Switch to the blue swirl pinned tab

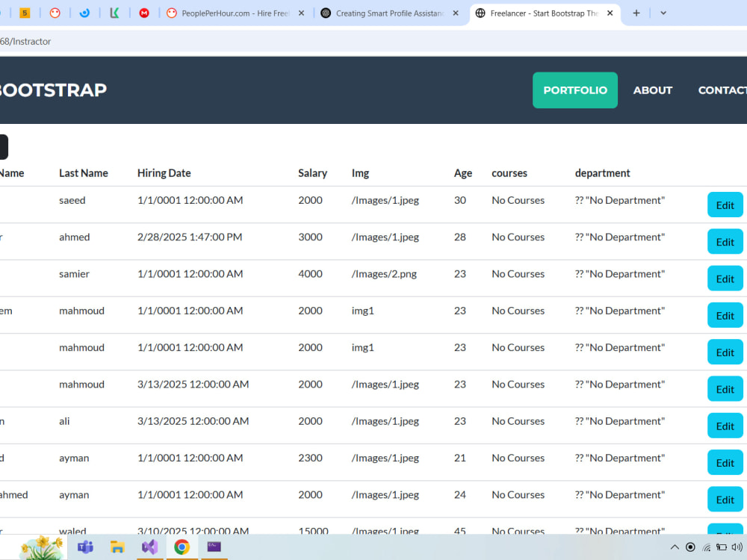pyautogui.click(x=84, y=13)
